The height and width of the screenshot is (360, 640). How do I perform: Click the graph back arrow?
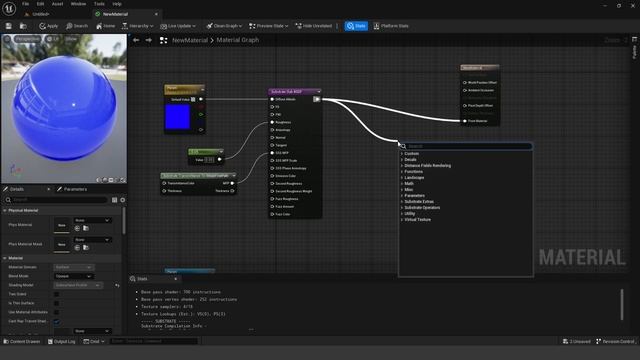tap(136, 40)
